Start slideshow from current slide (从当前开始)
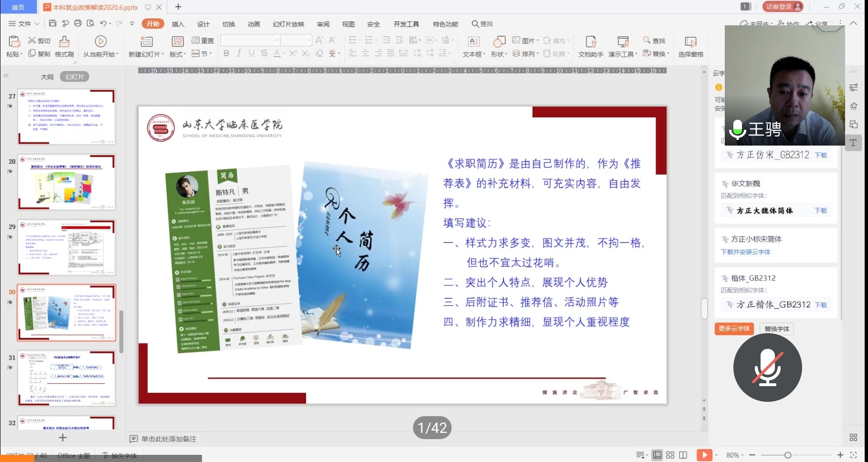868x462 pixels. tap(101, 46)
